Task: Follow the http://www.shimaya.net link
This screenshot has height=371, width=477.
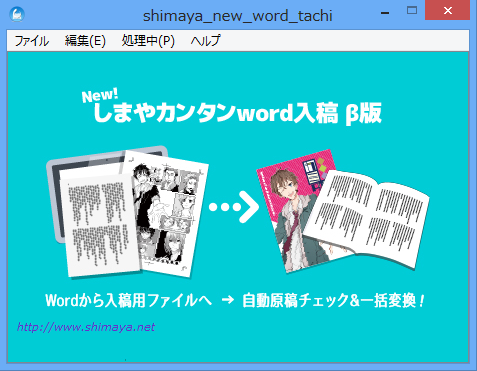Action: [86, 327]
